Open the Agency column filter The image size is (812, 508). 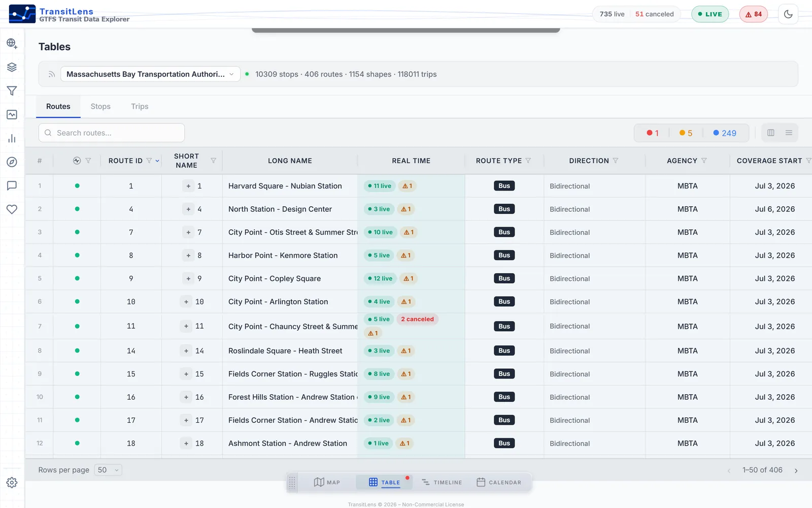point(704,161)
